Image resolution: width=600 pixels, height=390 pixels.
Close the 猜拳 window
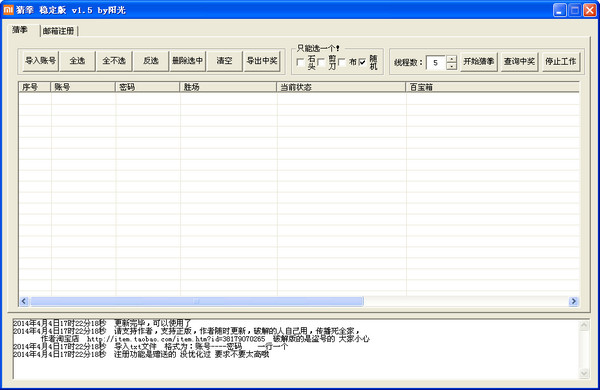pyautogui.click(x=589, y=10)
